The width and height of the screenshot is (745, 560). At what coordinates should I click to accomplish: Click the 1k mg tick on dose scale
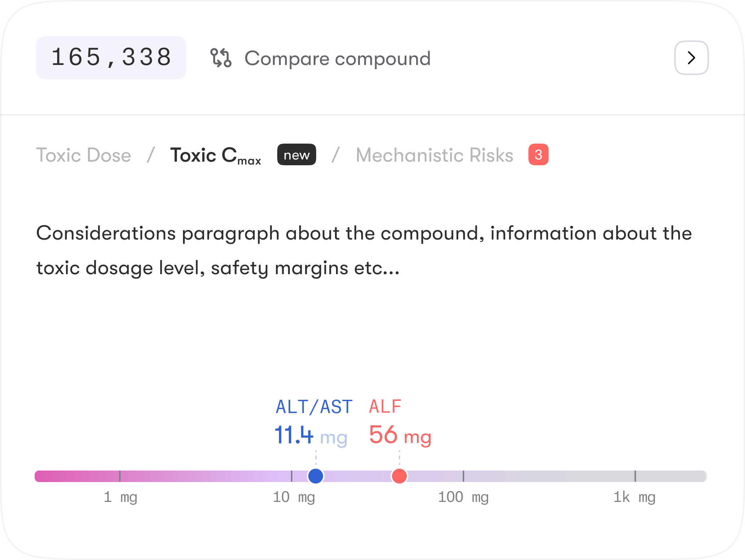pyautogui.click(x=635, y=476)
